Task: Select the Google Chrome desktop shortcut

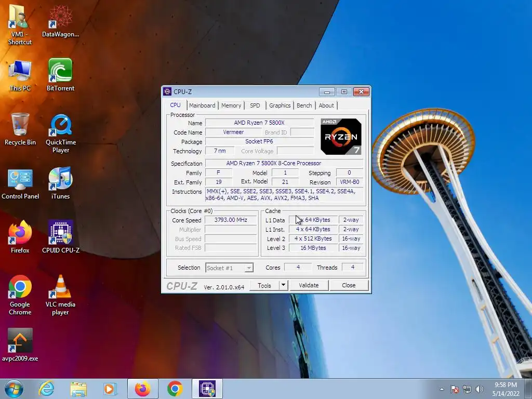Action: pos(20,295)
